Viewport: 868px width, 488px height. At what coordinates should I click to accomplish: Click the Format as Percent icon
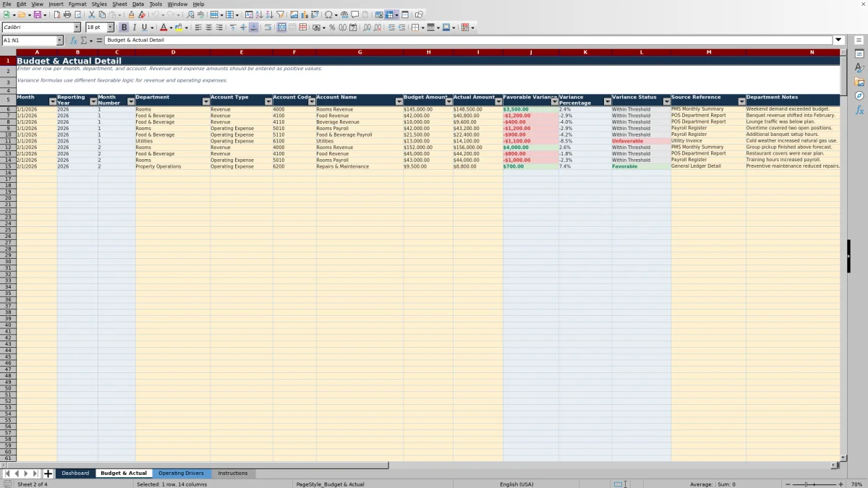pyautogui.click(x=332, y=27)
